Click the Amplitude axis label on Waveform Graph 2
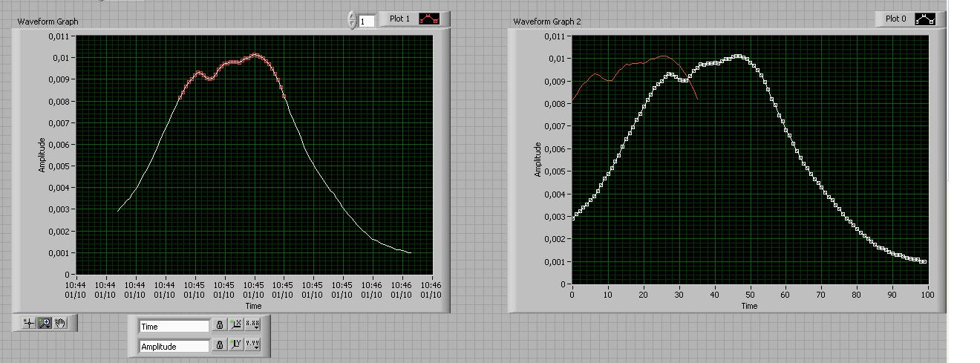The width and height of the screenshot is (980, 363). (x=538, y=160)
